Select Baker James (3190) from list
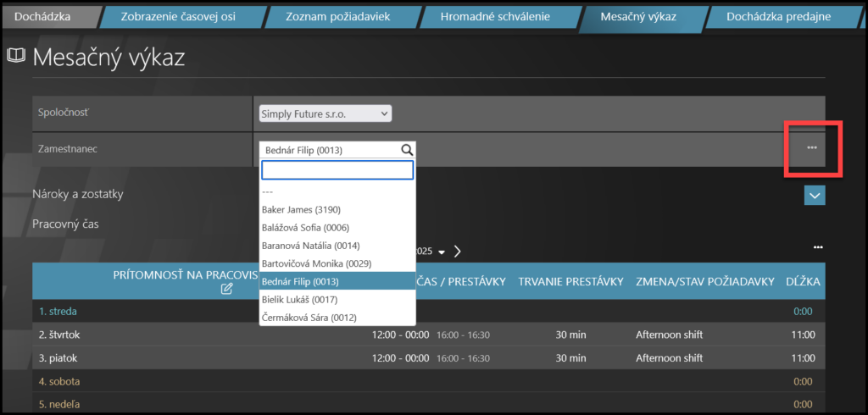 [x=303, y=209]
